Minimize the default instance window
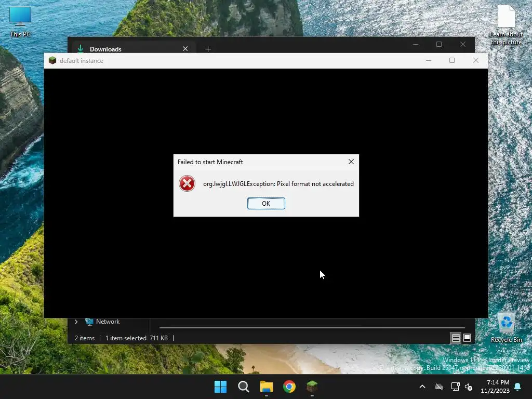Image resolution: width=532 pixels, height=399 pixels. pos(429,60)
